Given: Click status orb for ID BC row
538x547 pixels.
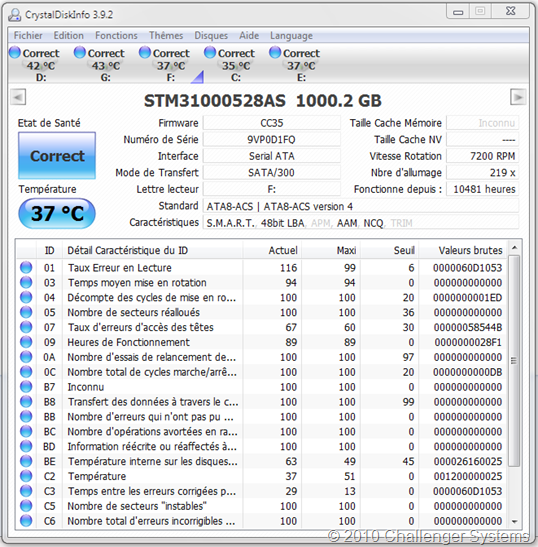Looking at the screenshot, I should click(26, 432).
